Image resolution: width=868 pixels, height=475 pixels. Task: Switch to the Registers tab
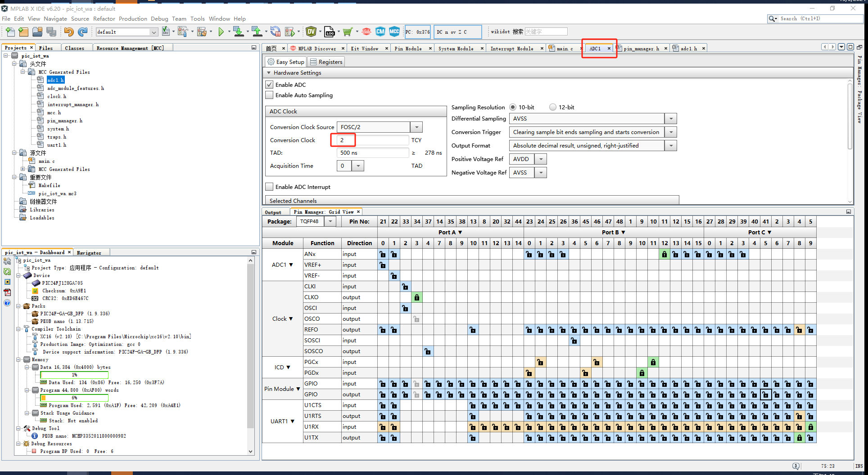326,62
